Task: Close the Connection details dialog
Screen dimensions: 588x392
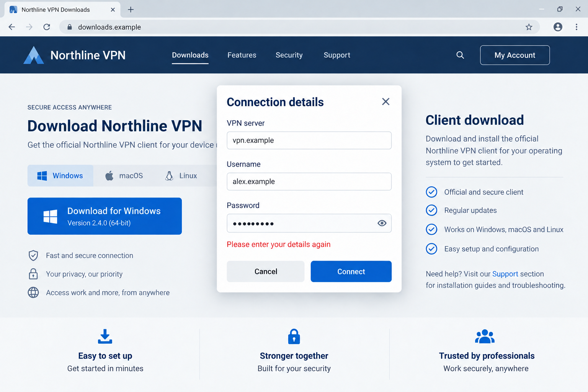Action: 386,101
